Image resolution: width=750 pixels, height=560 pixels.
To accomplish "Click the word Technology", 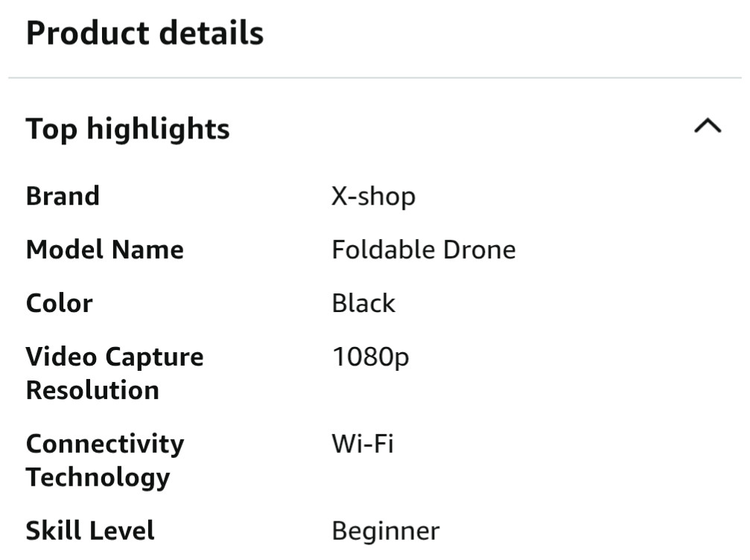I will point(98,477).
